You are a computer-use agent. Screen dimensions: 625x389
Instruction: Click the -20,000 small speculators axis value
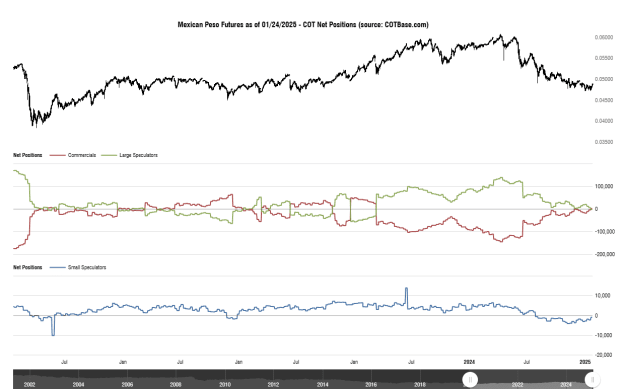click(x=603, y=355)
